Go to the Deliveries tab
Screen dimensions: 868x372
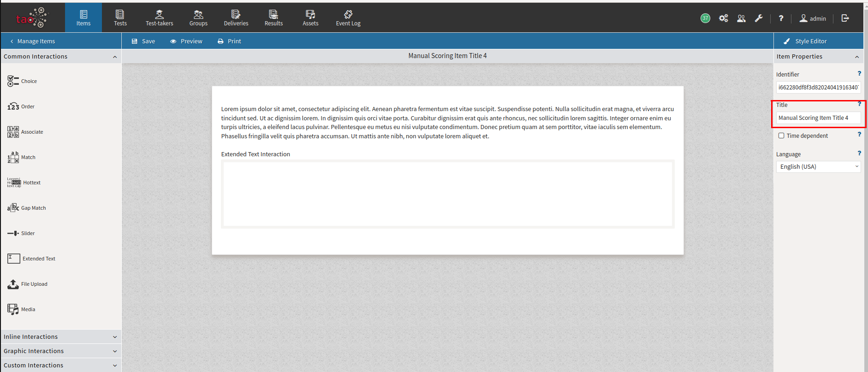coord(236,18)
